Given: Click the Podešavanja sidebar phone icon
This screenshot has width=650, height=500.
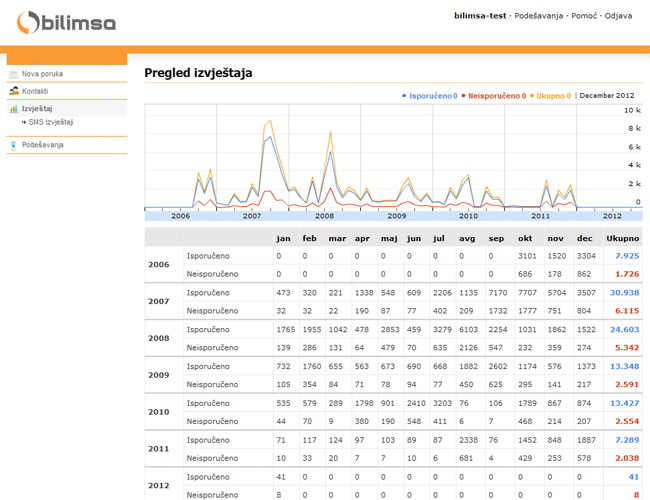Looking at the screenshot, I should point(13,145).
